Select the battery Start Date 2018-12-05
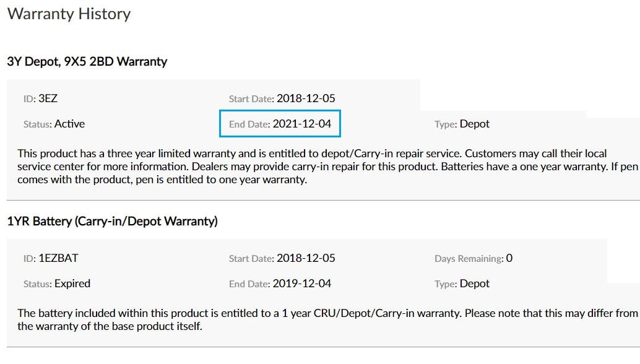Image resolution: width=640 pixels, height=364 pixels. [282, 258]
